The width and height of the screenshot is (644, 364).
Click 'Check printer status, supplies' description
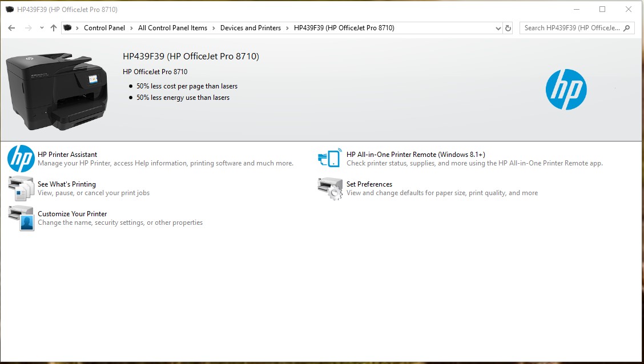[x=475, y=163]
